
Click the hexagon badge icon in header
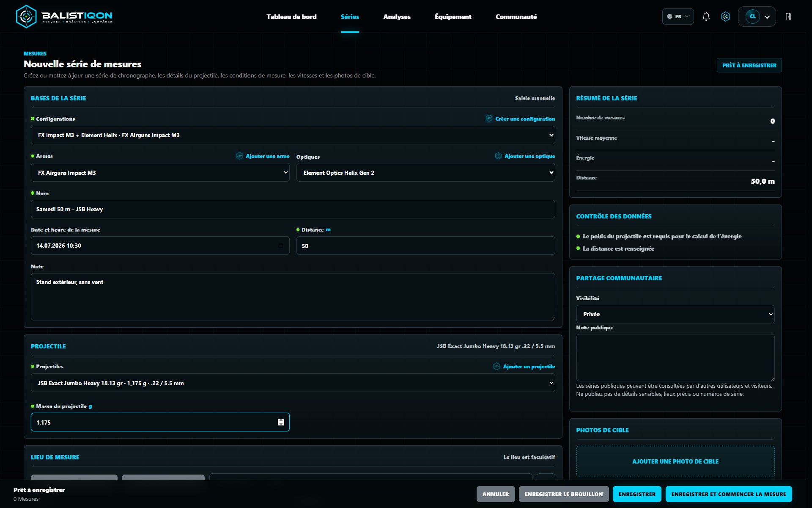pyautogui.click(x=726, y=17)
